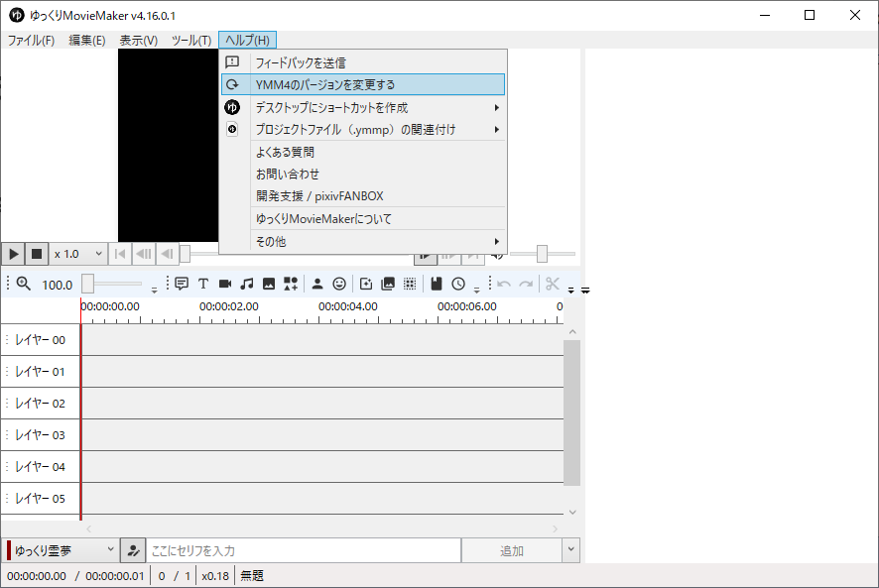Click the timeline zoom magnifier icon
The width and height of the screenshot is (879, 588).
coord(24,284)
